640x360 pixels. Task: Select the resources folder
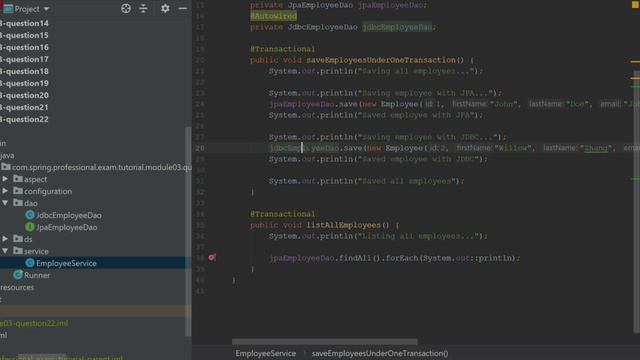tap(17, 287)
